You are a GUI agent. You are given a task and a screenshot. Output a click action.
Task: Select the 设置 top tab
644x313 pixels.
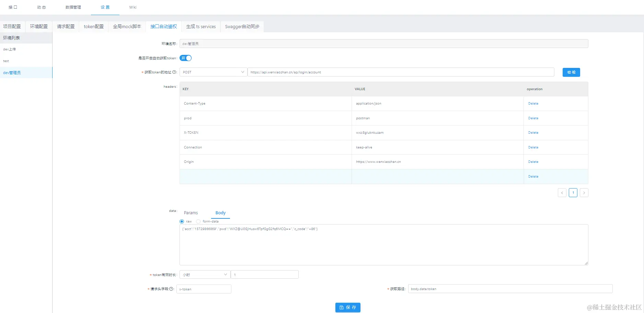click(105, 7)
